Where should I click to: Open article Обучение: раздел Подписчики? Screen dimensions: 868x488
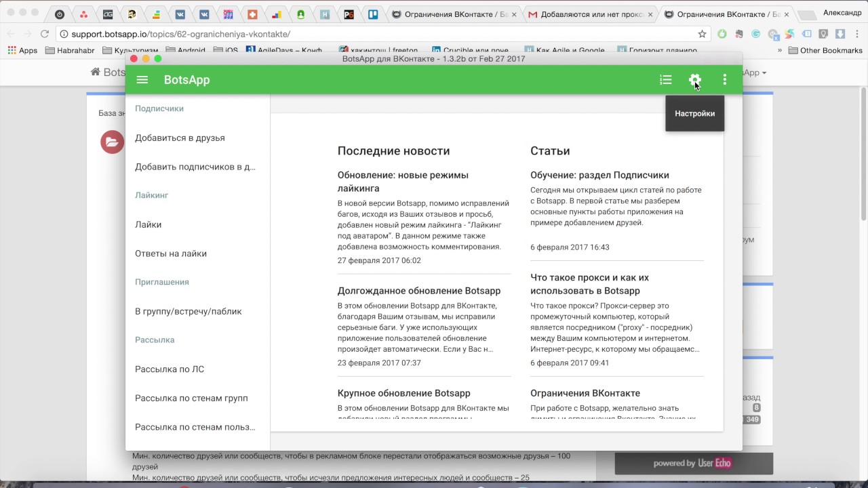(599, 175)
